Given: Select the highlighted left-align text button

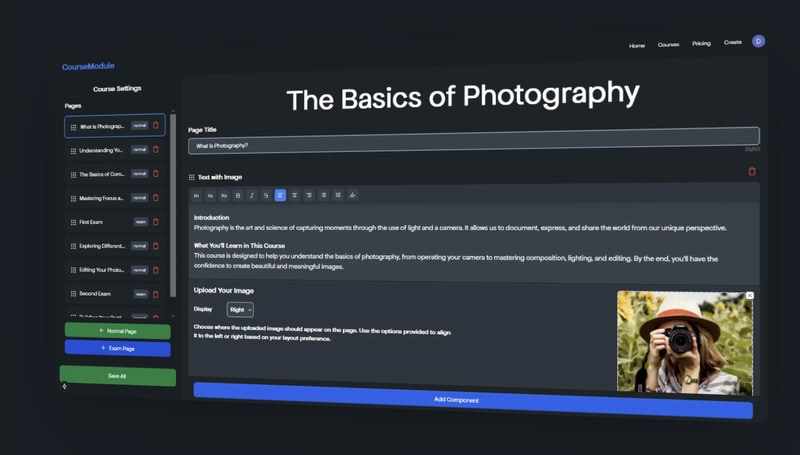Looking at the screenshot, I should 281,195.
